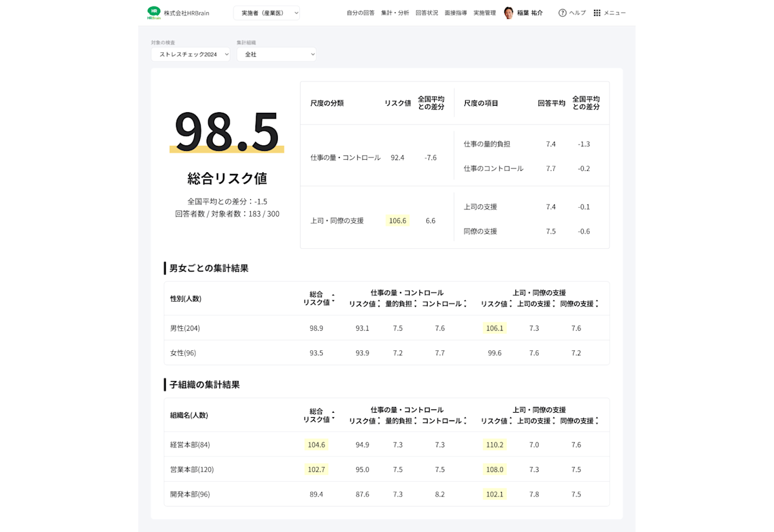The image size is (774, 532).
Task: Click highlighted value 102.7
Action: [x=317, y=469]
